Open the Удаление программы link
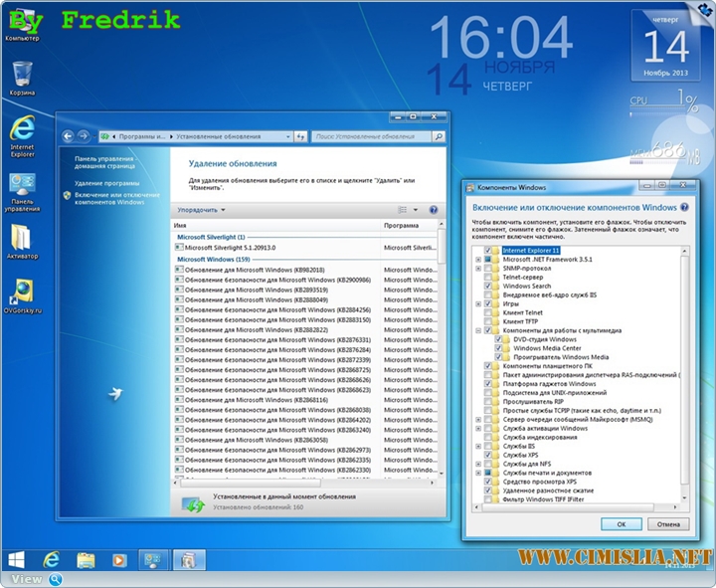Image resolution: width=716 pixels, height=588 pixels. click(106, 183)
